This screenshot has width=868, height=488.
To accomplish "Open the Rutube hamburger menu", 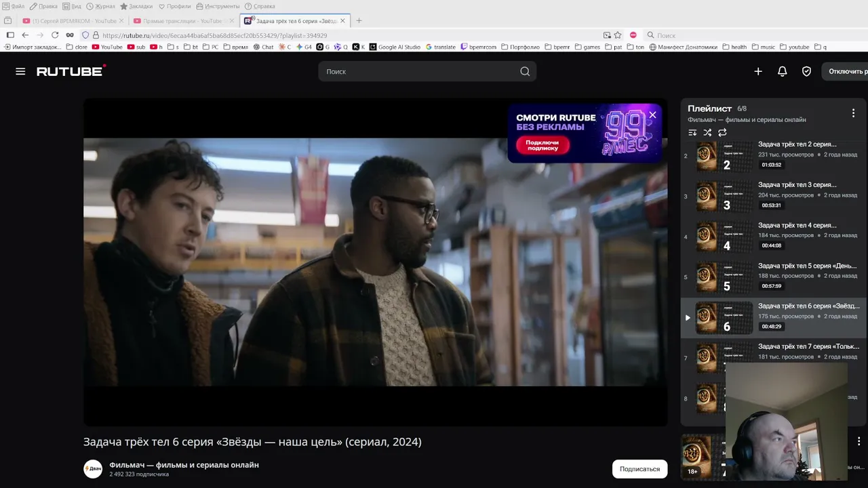I will click(x=20, y=71).
